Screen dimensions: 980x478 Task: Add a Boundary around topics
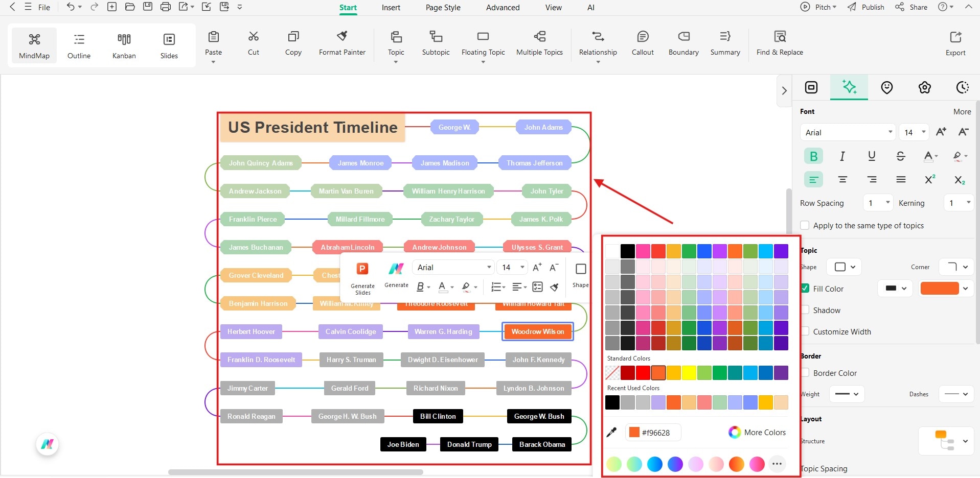[x=683, y=43]
